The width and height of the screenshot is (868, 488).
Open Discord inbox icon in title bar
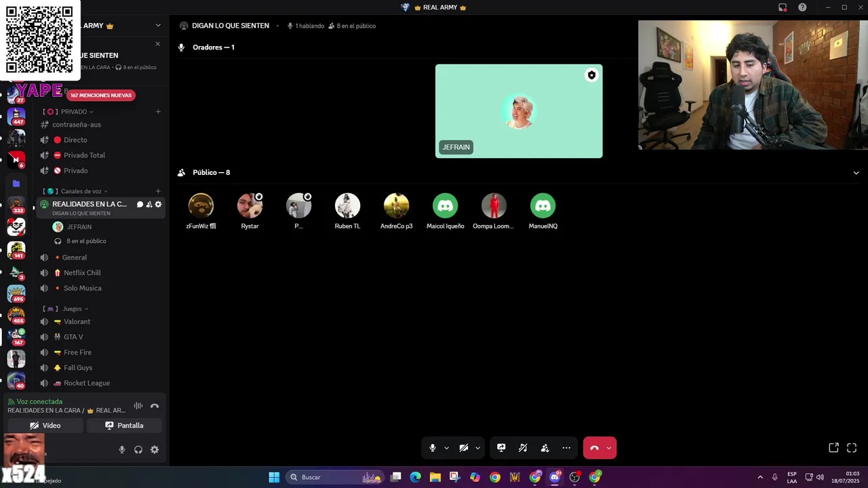click(783, 7)
